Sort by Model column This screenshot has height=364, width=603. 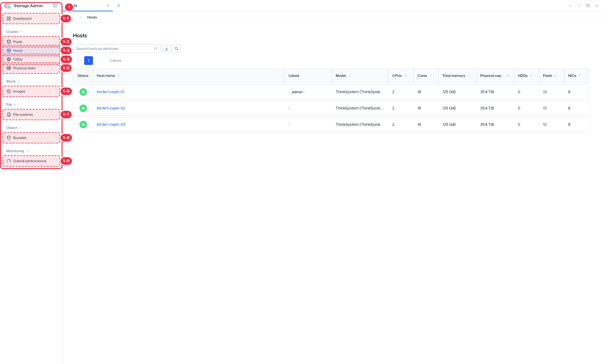[350, 76]
